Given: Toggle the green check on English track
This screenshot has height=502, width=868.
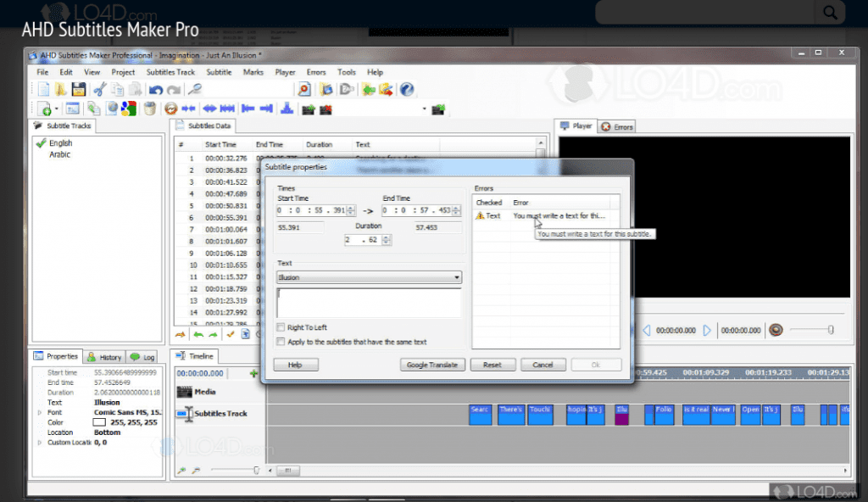Looking at the screenshot, I should pos(41,143).
